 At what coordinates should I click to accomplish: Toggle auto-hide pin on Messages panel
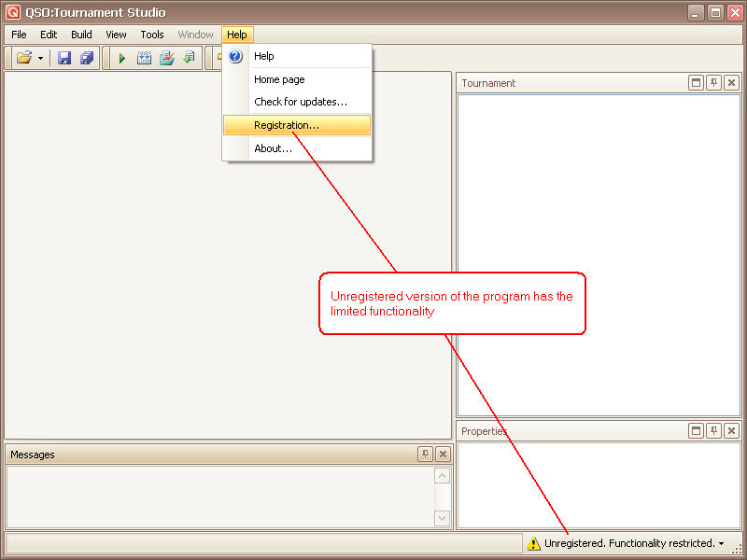point(425,455)
